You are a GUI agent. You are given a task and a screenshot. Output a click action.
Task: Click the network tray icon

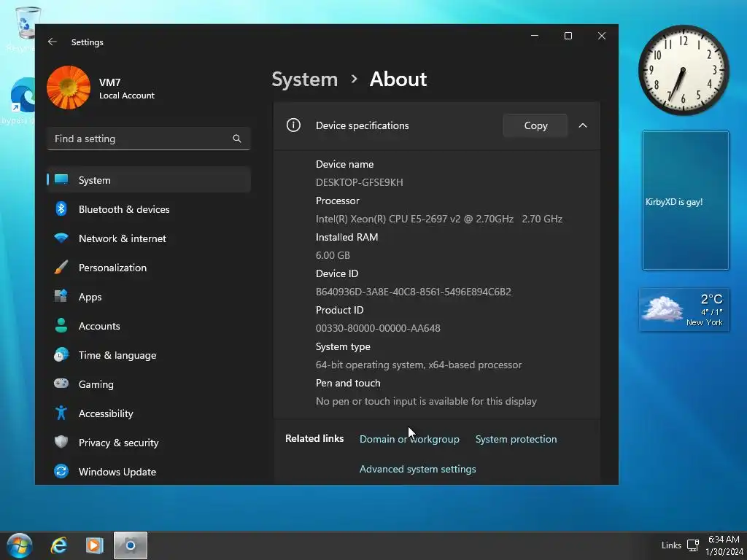click(693, 545)
